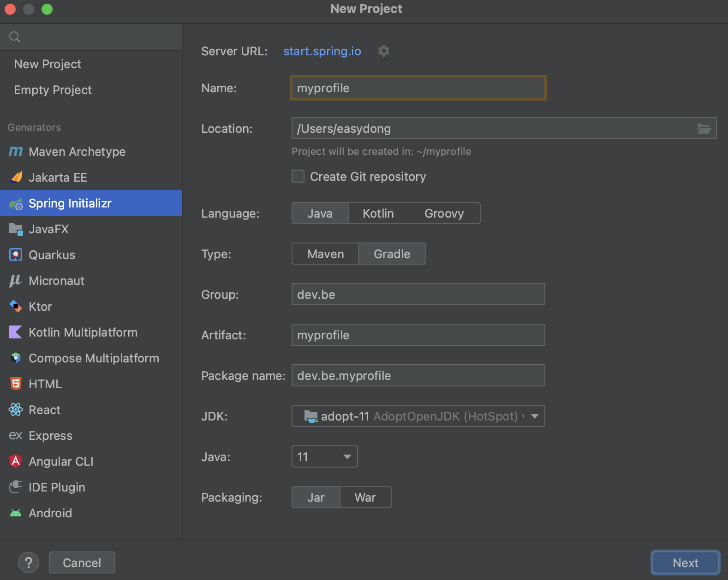Screen dimensions: 728x580
Task: Choose Android generator entry
Action: (91, 513)
